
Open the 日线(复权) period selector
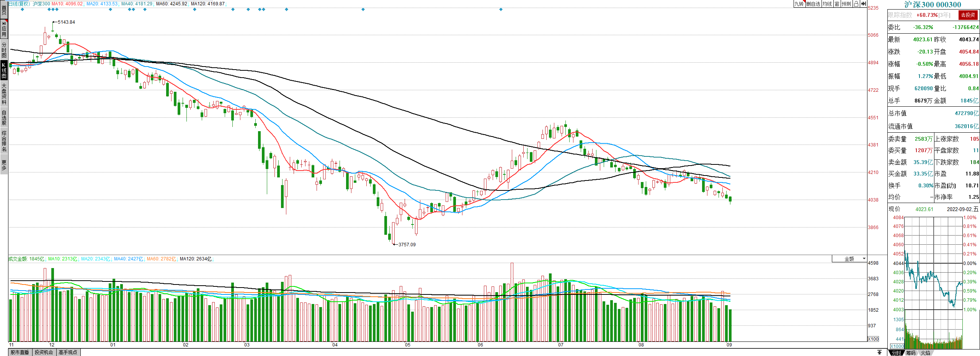[19, 4]
